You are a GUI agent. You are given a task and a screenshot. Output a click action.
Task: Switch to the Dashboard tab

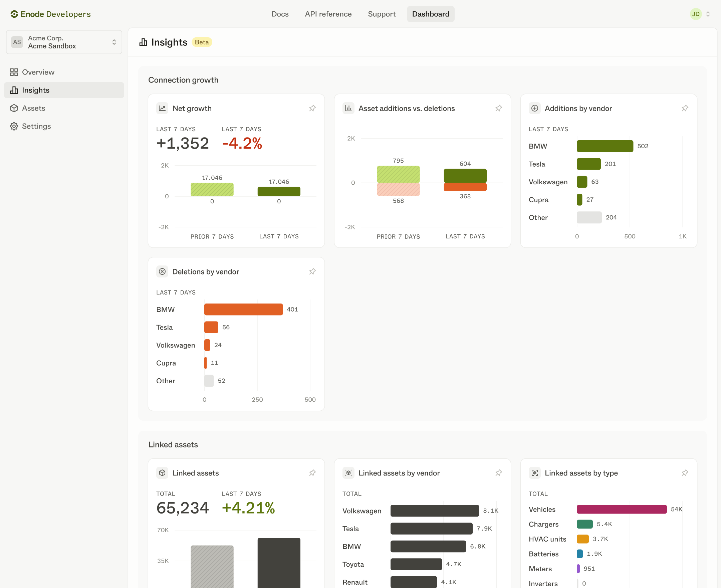[431, 14]
